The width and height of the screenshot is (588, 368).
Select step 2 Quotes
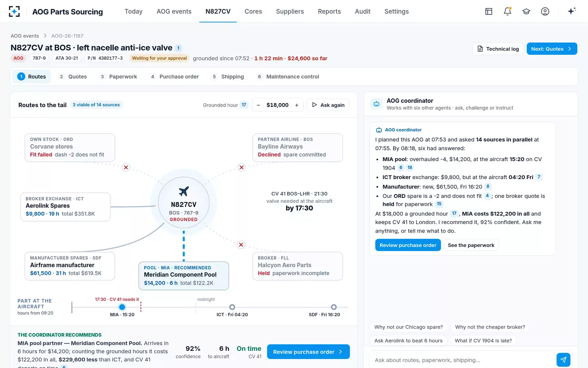(73, 76)
